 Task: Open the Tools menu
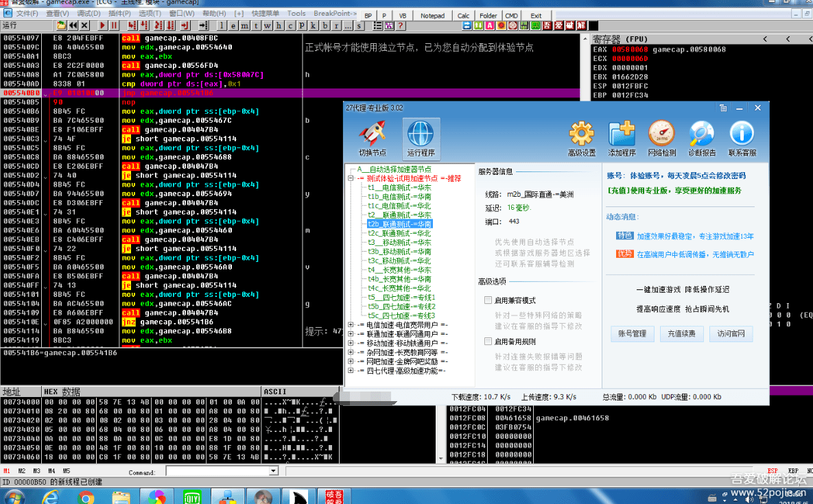coord(296,14)
